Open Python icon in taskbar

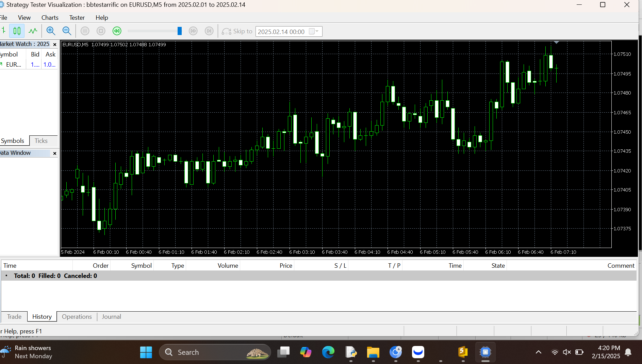(x=351, y=352)
